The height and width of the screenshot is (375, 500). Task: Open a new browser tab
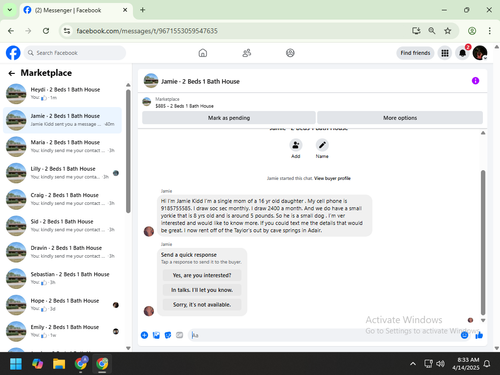click(x=143, y=10)
